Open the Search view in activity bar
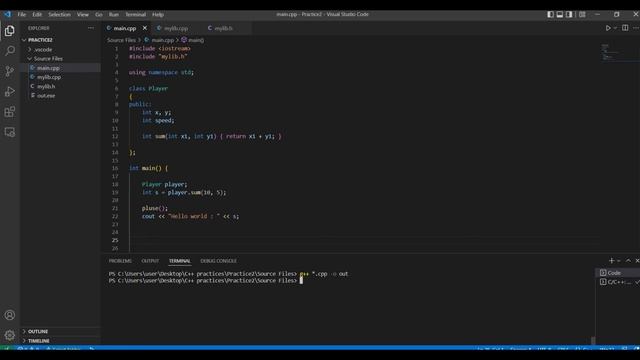The image size is (640, 360). [9, 51]
